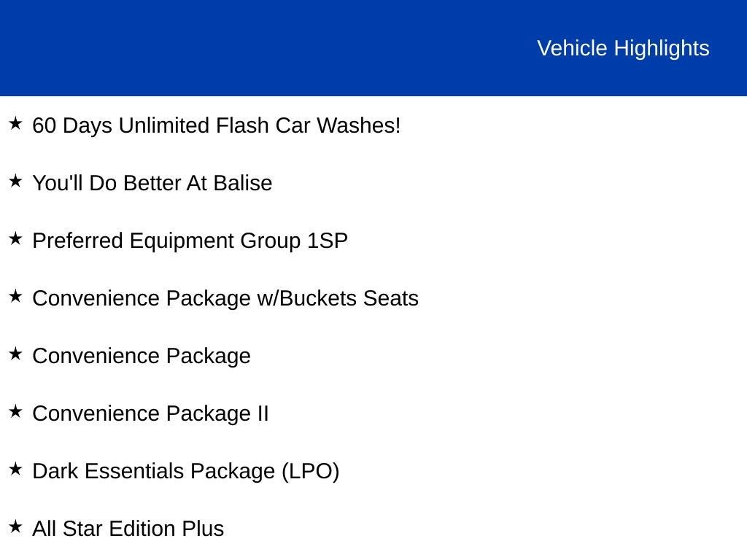The image size is (747, 560).
Task: Select the 60 Days Unlimited Flash Car Washes text
Action: pyautogui.click(x=217, y=125)
